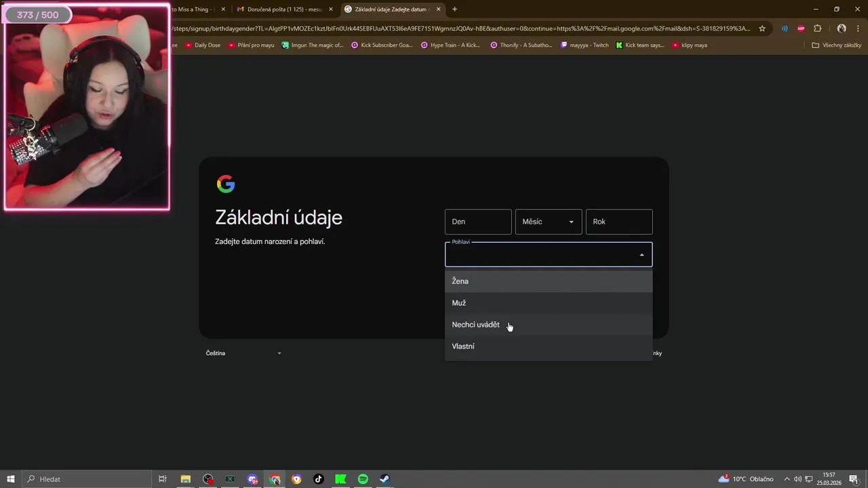Bookmark this page with the star icon

pyautogui.click(x=762, y=28)
